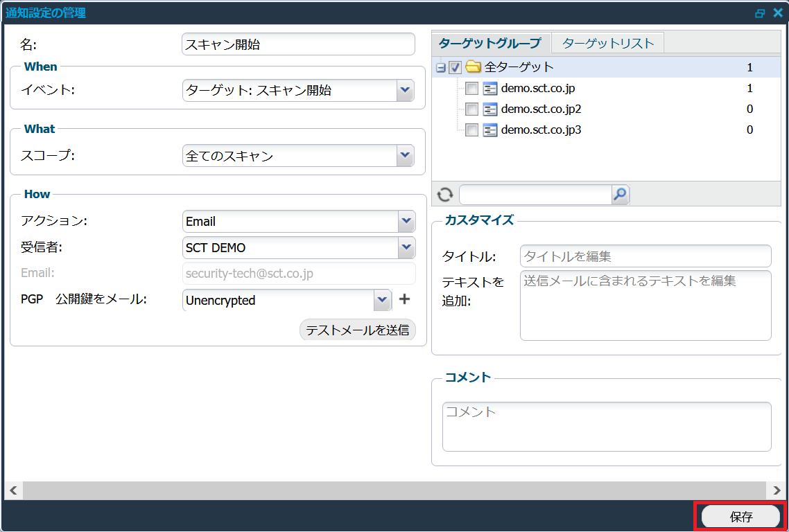Check the demo.sct.co.jp3 checkbox

[x=471, y=130]
